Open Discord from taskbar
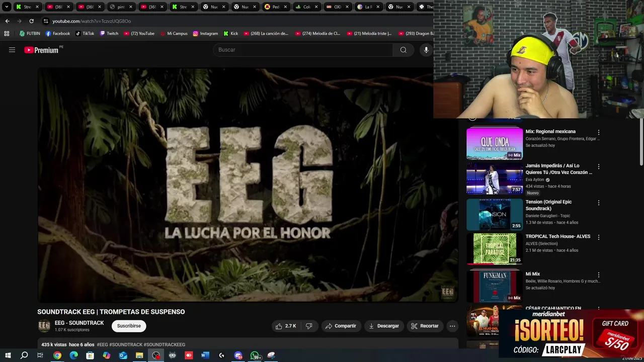 238,355
